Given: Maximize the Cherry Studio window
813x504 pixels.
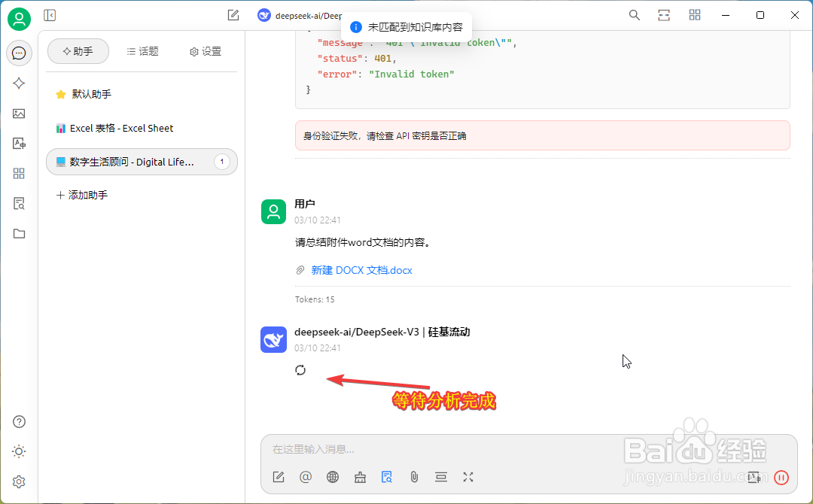Looking at the screenshot, I should tap(760, 16).
